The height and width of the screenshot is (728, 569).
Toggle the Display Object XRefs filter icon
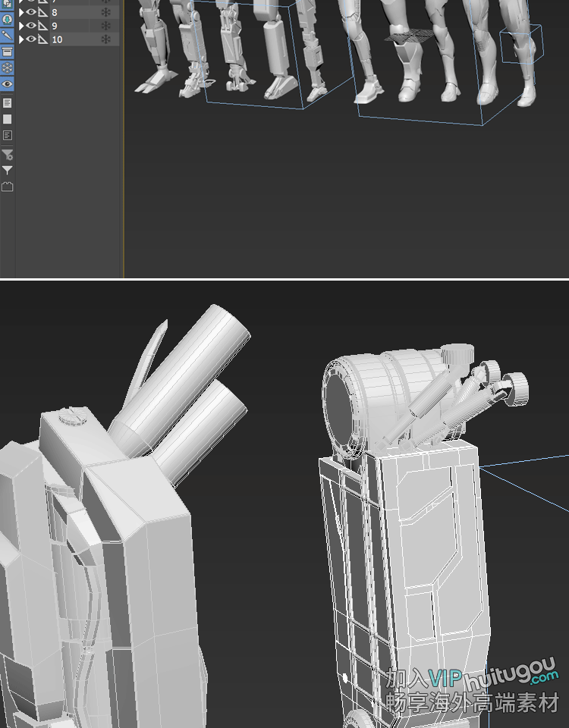[x=7, y=20]
